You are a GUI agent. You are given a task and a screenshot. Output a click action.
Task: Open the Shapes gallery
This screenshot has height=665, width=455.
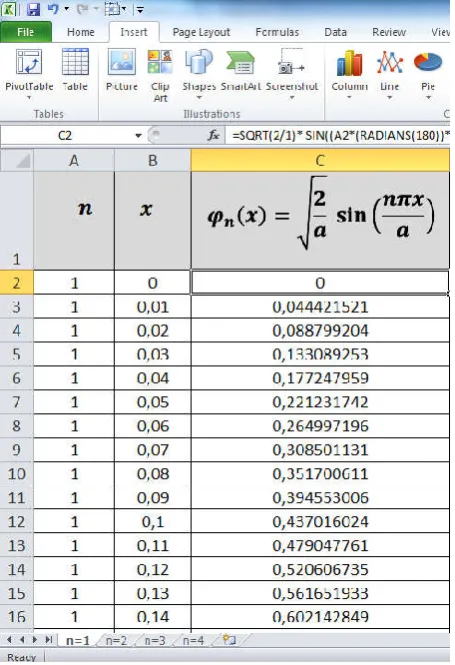(x=199, y=74)
